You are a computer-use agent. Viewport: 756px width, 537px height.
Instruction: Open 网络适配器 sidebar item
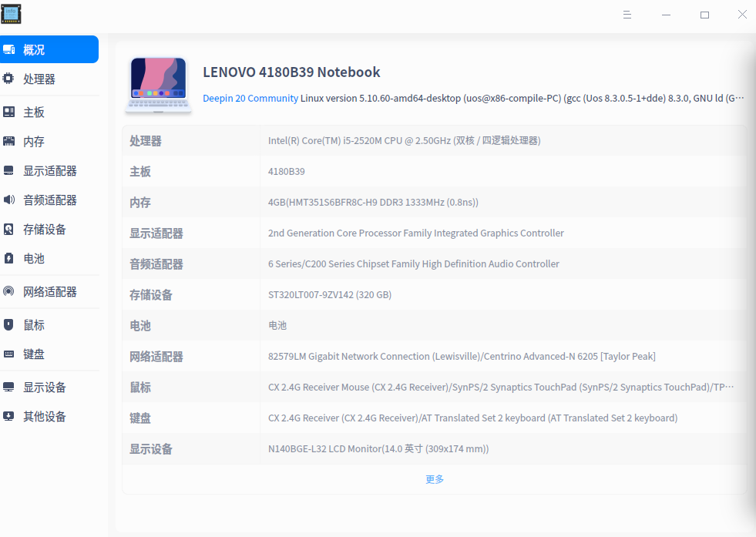(x=49, y=292)
